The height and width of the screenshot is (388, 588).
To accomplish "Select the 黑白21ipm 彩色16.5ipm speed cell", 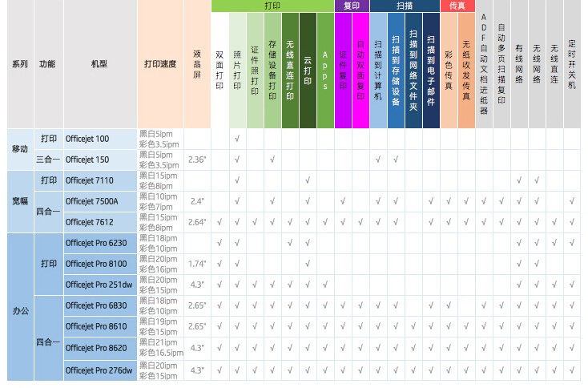I will coord(161,348).
